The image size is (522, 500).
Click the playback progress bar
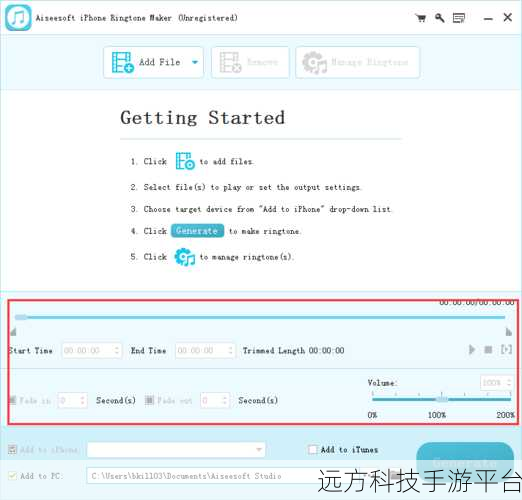(x=260, y=317)
